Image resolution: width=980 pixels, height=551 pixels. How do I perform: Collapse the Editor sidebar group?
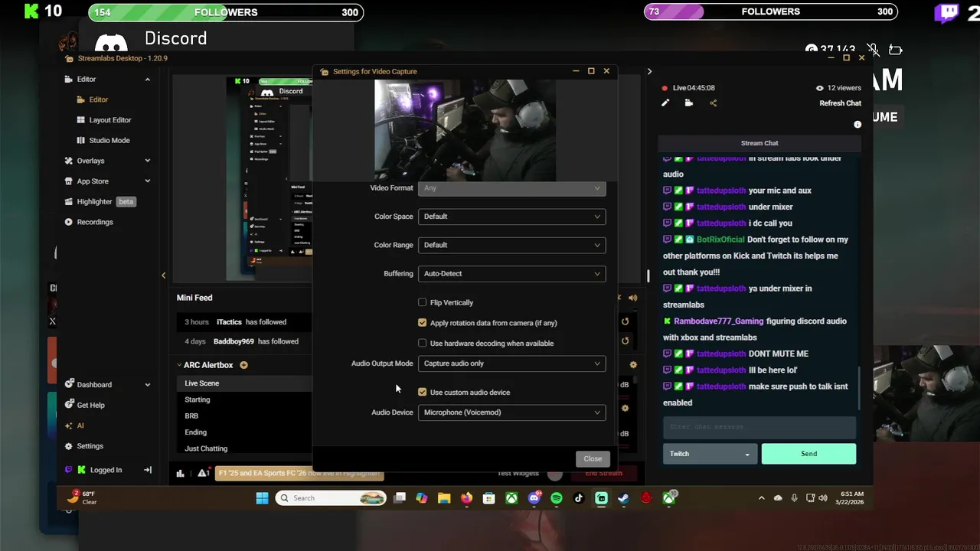(147, 80)
